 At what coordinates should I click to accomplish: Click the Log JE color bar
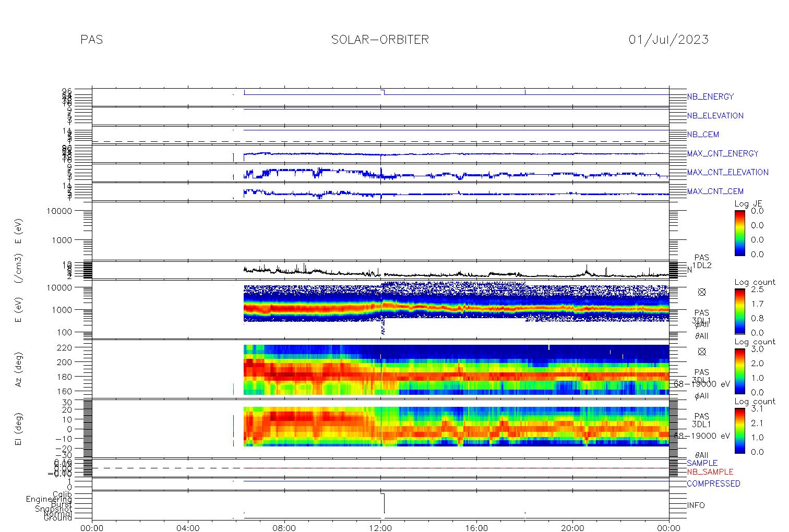coord(740,233)
